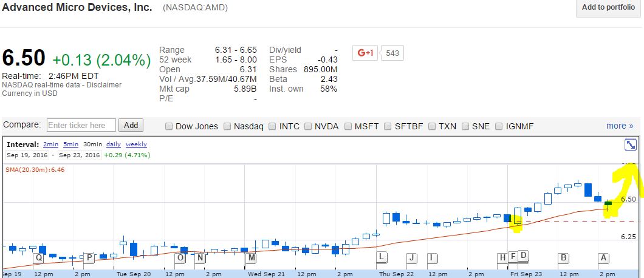Viewport: 644px width, 278px height.
Task: Click the 543 share count bubble
Action: tap(392, 53)
